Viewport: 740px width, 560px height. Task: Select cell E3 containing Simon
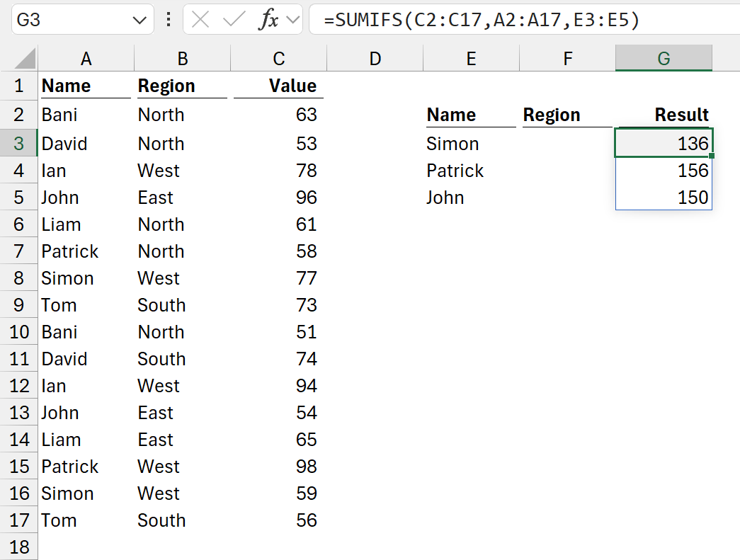(471, 144)
